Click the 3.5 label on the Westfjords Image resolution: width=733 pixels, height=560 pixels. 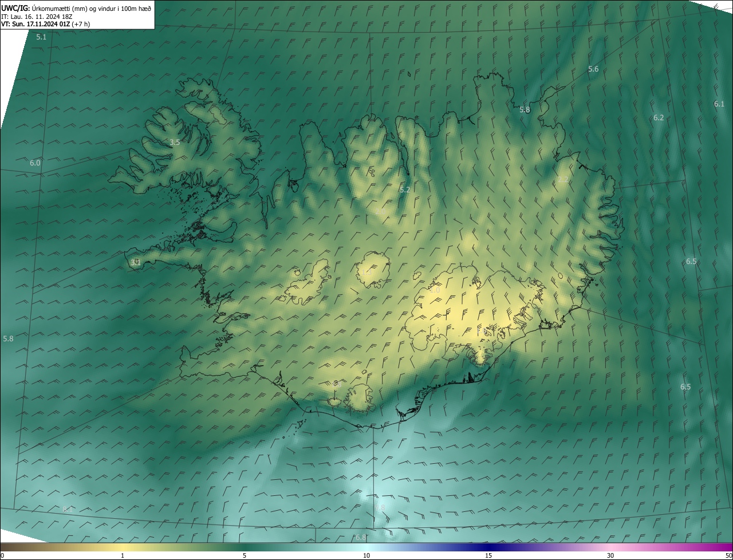pyautogui.click(x=175, y=142)
